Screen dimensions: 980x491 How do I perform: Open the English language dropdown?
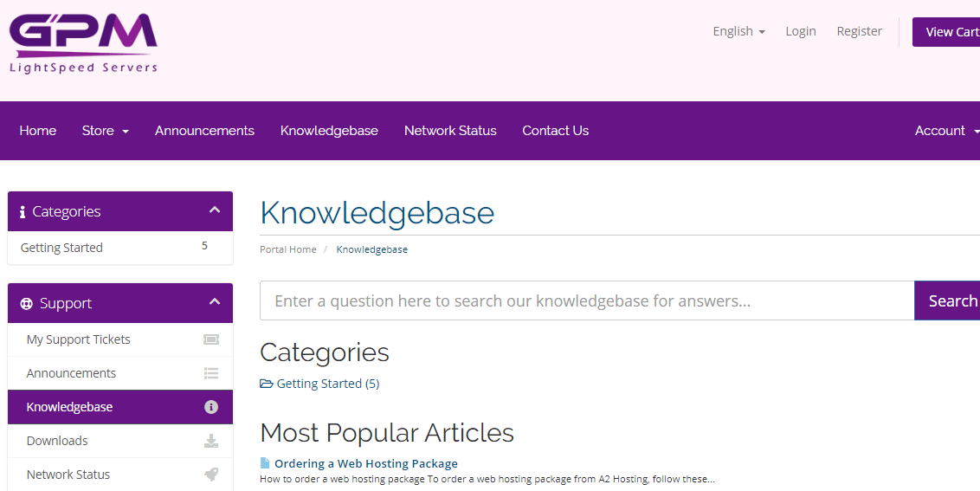tap(738, 31)
